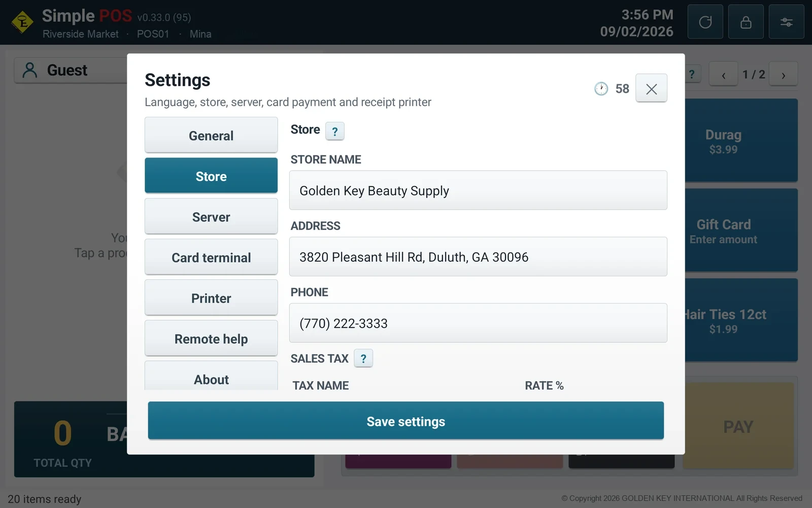The image size is (812, 508).
Task: Click the PAY button
Action: pos(738,426)
